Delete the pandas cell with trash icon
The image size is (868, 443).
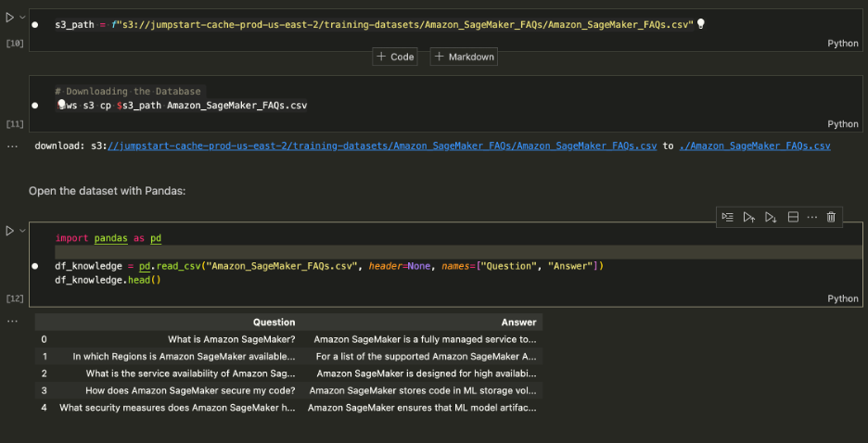(x=831, y=218)
